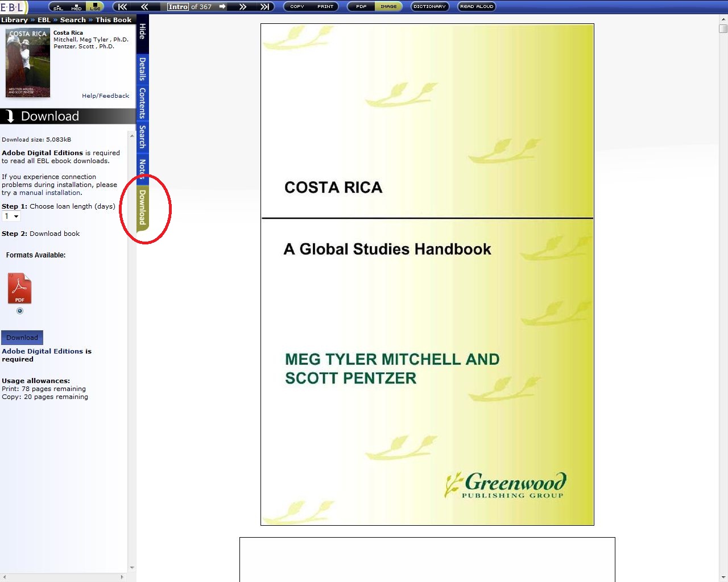
Task: Click the main page scrollbar thumb
Action: 723,29
